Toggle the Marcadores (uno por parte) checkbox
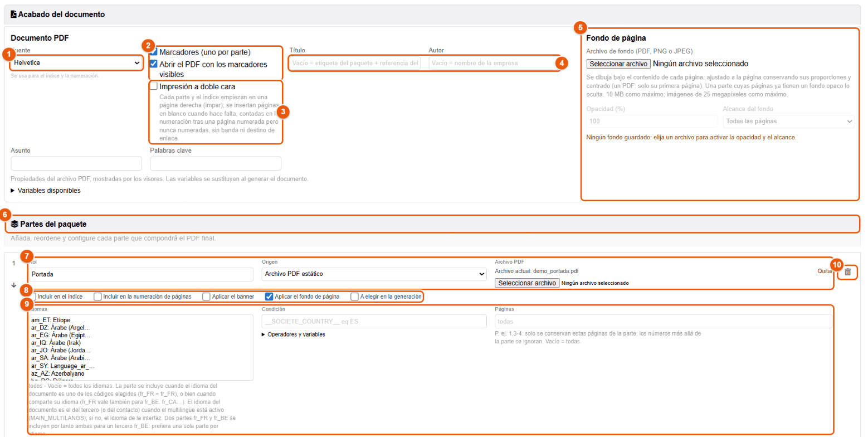This screenshot has height=437, width=868. (153, 52)
